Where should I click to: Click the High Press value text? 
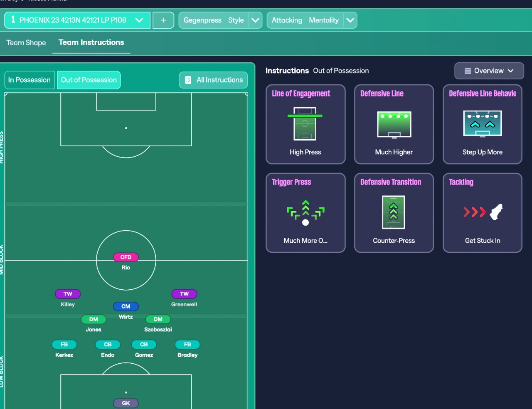[x=305, y=152]
